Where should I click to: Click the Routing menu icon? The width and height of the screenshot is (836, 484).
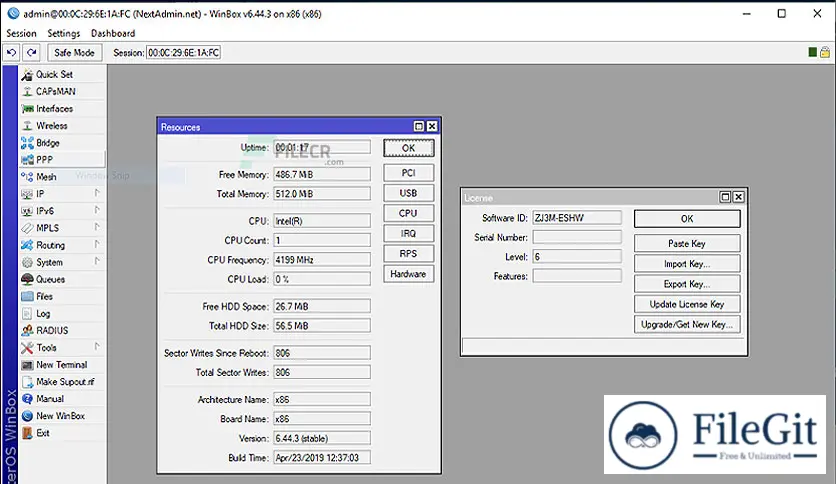(x=27, y=245)
